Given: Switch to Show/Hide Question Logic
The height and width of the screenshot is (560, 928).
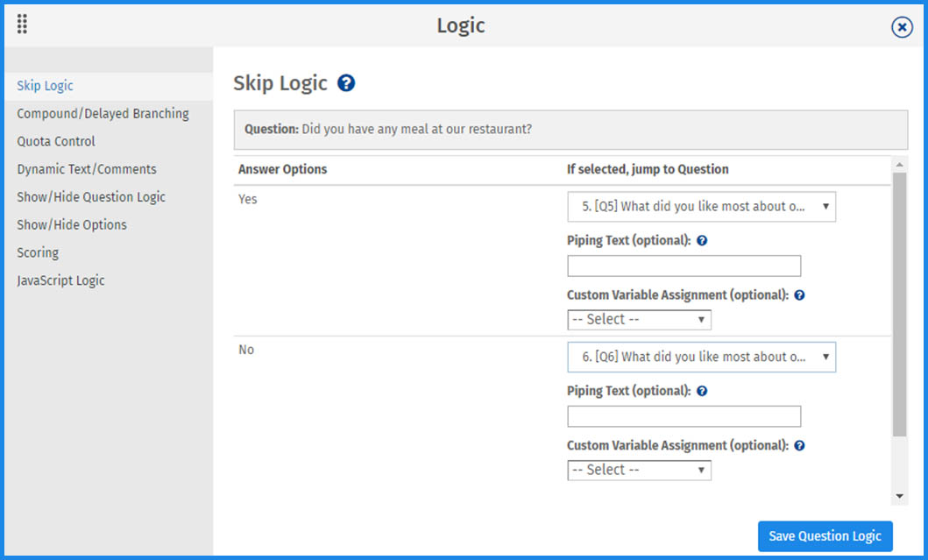Looking at the screenshot, I should (91, 197).
